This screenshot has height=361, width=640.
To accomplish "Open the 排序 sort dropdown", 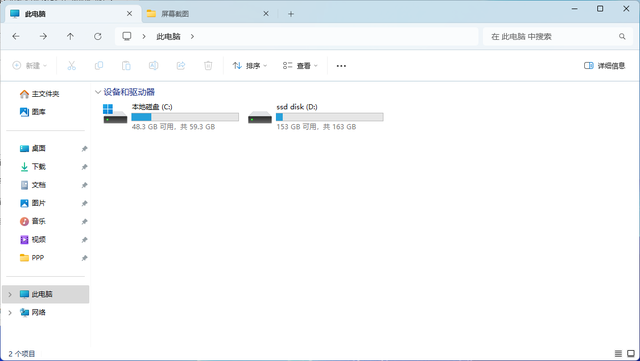I will click(x=250, y=66).
